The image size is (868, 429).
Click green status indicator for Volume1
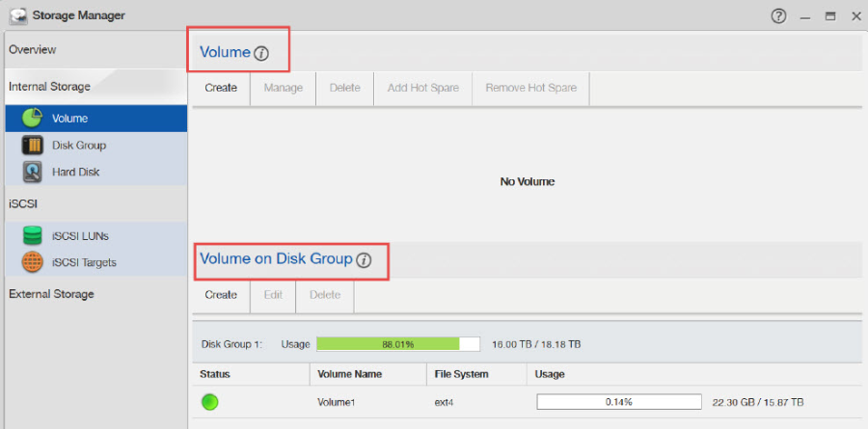pyautogui.click(x=209, y=402)
